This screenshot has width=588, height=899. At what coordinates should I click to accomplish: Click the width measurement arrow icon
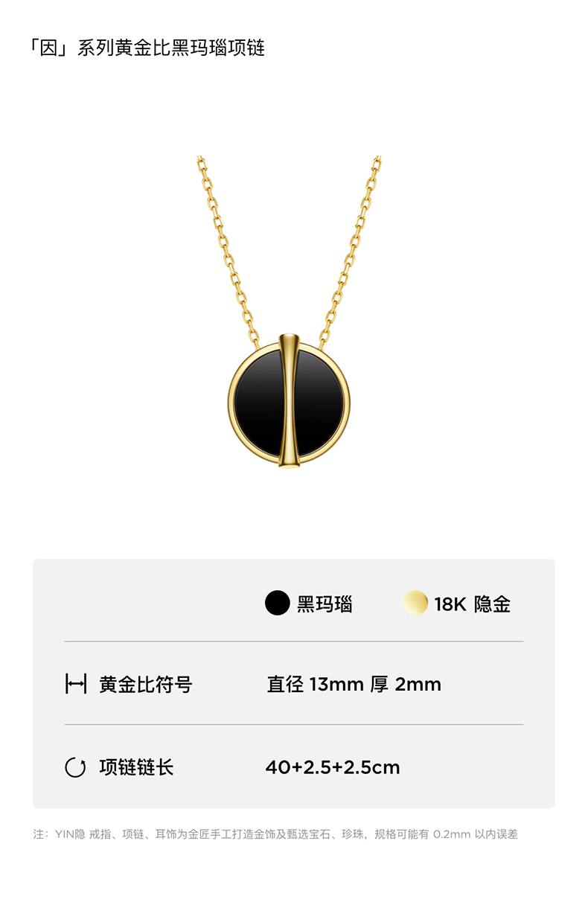76,684
